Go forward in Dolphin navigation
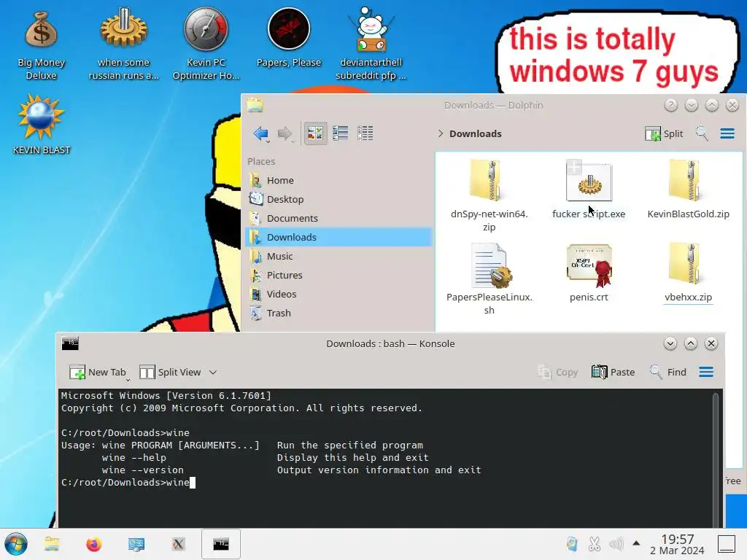Screen dimensions: 747x560 pos(285,133)
